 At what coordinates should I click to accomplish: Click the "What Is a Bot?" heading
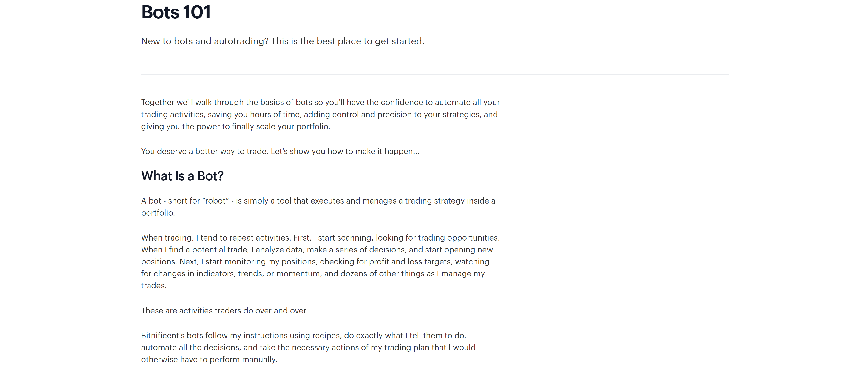(x=182, y=176)
